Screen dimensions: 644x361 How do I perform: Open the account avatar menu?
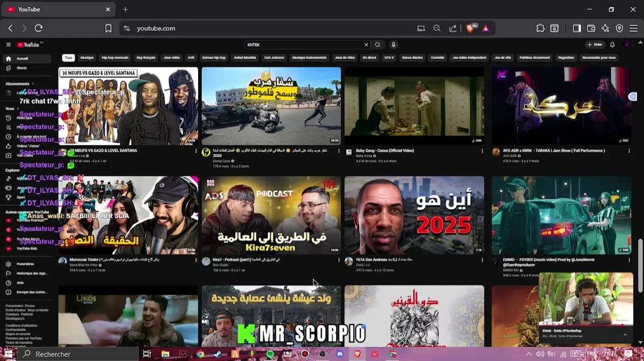point(627,45)
